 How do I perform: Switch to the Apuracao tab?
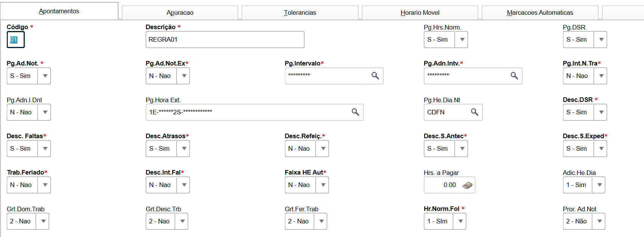(180, 12)
